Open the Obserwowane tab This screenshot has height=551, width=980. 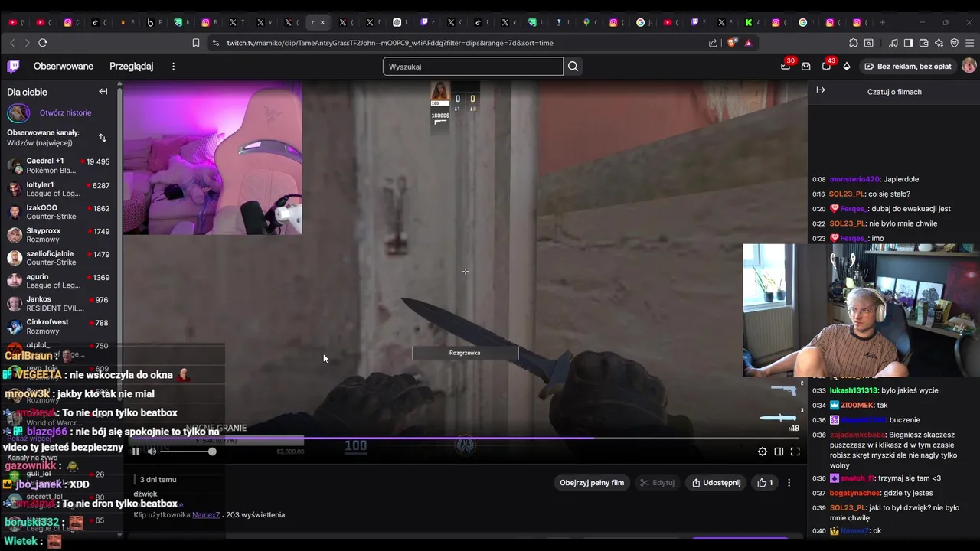(x=64, y=67)
